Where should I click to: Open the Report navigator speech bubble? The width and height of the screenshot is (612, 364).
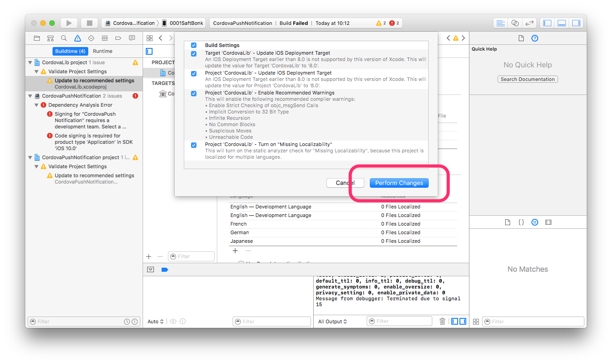pos(132,38)
